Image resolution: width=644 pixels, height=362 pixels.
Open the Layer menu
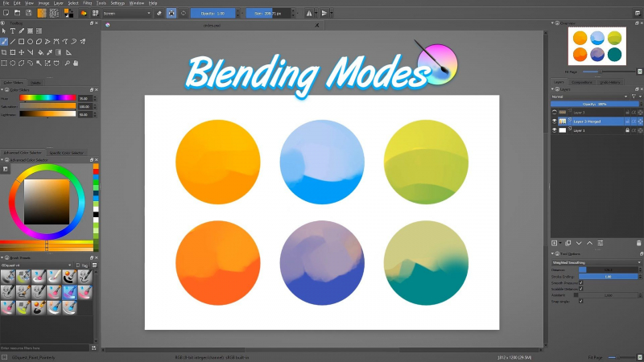click(58, 3)
